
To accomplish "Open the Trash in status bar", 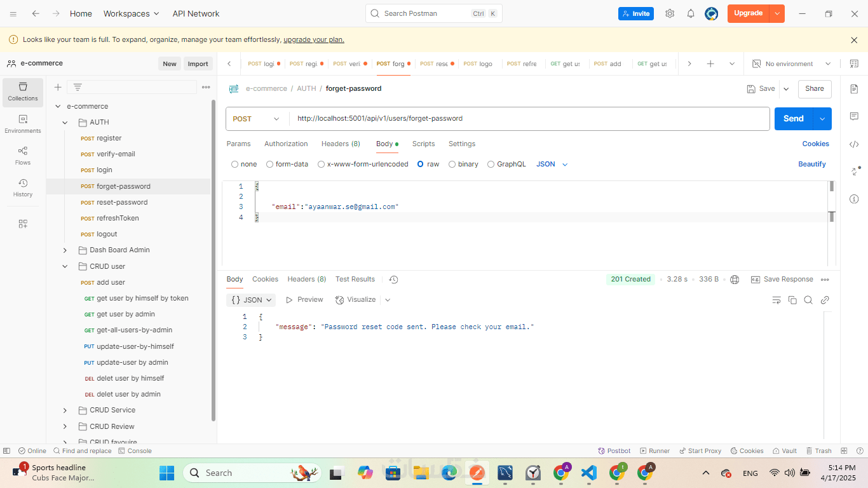I will [x=818, y=451].
